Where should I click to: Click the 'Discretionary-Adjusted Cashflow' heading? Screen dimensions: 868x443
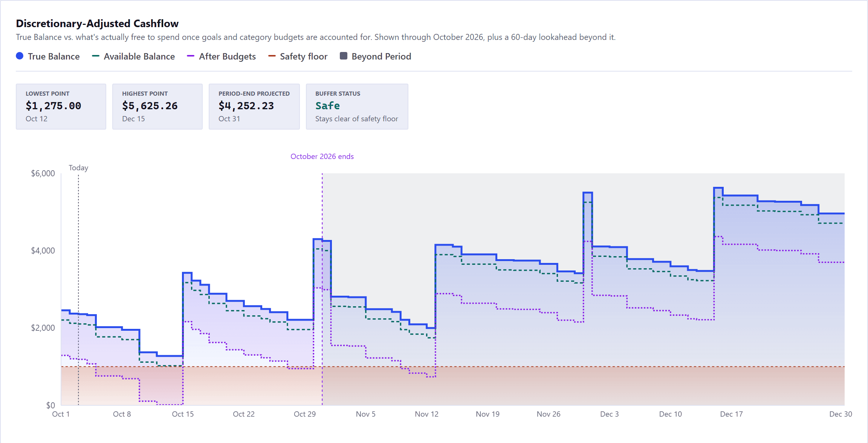coord(97,23)
